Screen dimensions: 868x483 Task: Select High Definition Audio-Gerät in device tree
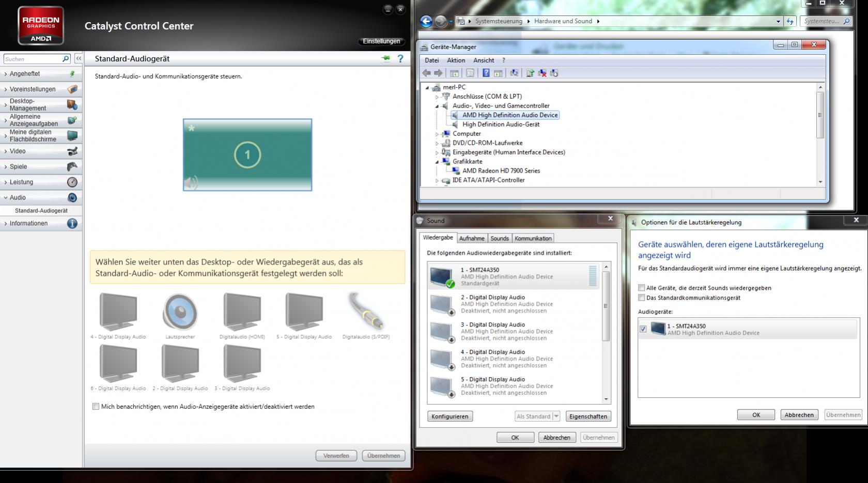[x=501, y=124]
